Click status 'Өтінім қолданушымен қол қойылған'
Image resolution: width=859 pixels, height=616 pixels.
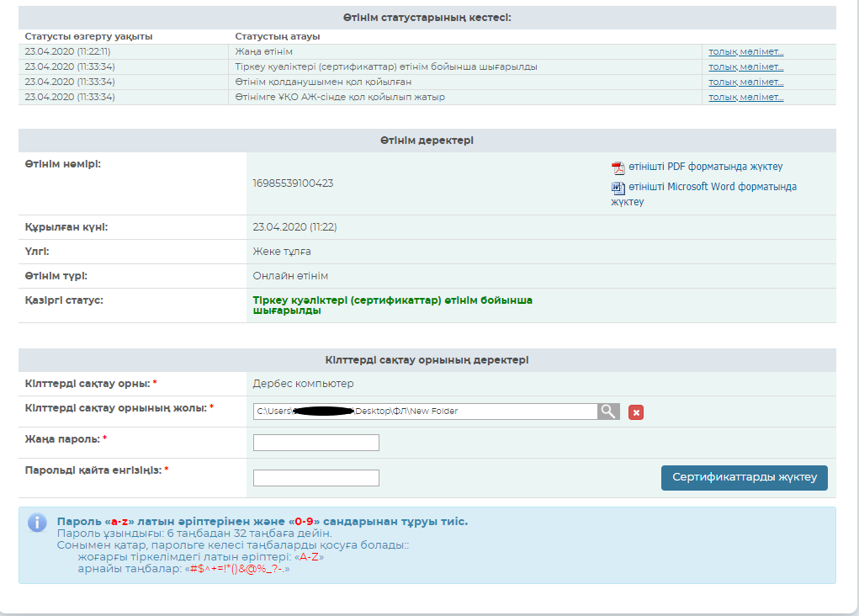pos(323,82)
